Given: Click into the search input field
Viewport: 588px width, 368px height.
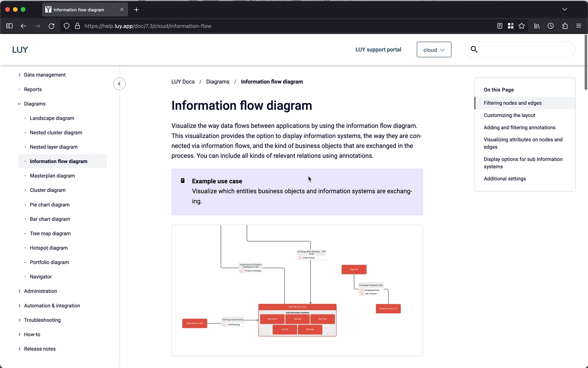Looking at the screenshot, I should coord(525,49).
